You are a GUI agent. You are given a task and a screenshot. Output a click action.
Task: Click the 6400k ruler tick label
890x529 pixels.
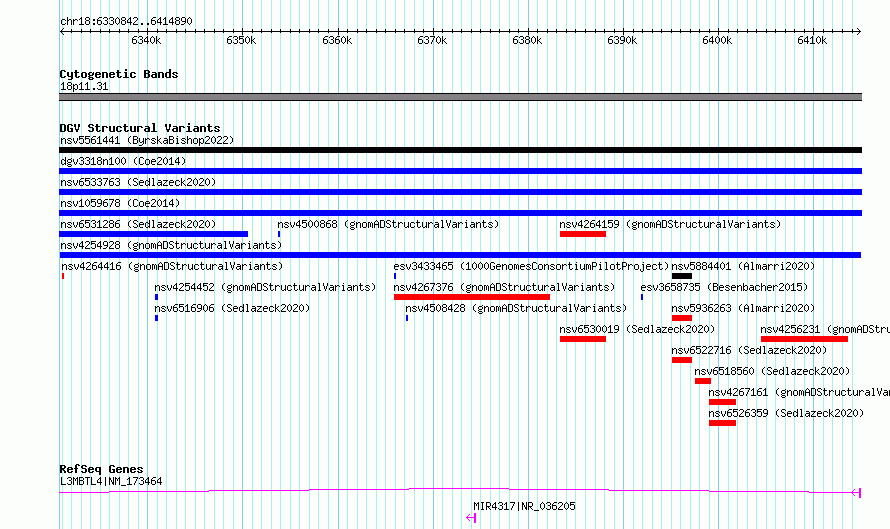click(x=717, y=40)
